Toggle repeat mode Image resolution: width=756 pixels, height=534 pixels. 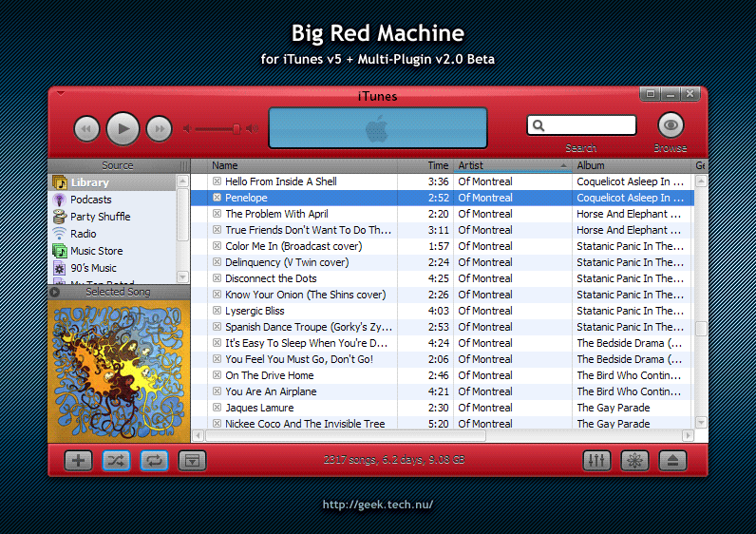[154, 460]
